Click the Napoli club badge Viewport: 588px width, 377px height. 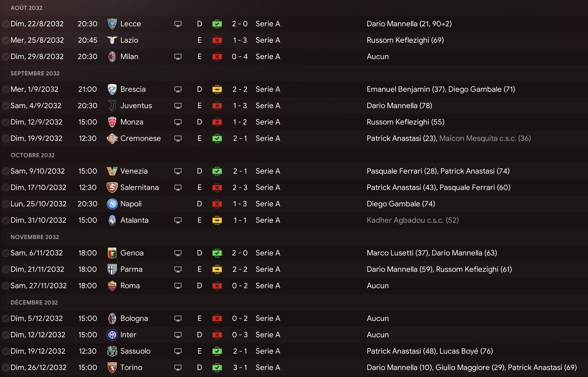tap(112, 204)
